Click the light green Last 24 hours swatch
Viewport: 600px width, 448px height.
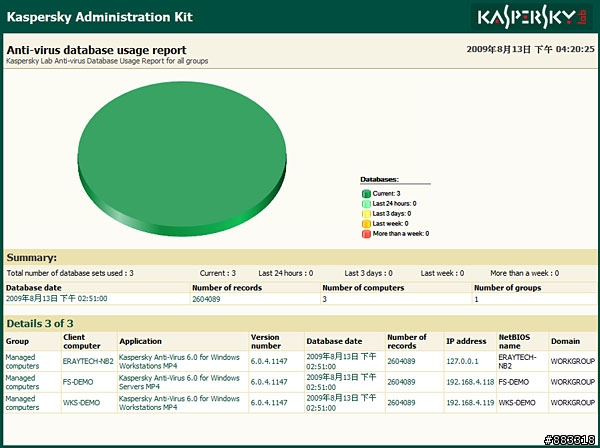[366, 204]
